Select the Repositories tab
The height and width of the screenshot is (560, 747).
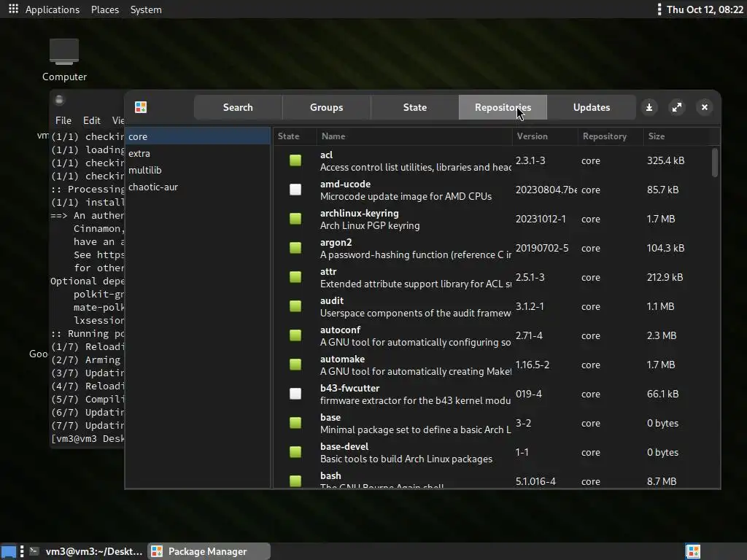[503, 107]
